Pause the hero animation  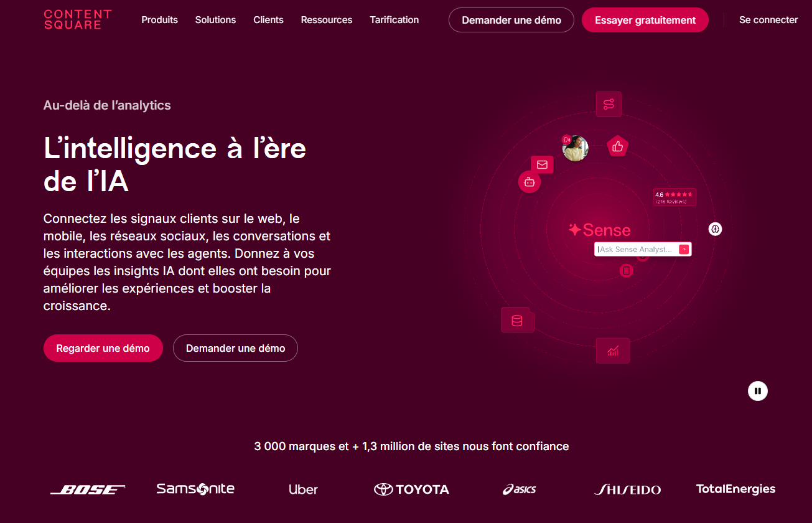[x=758, y=391]
